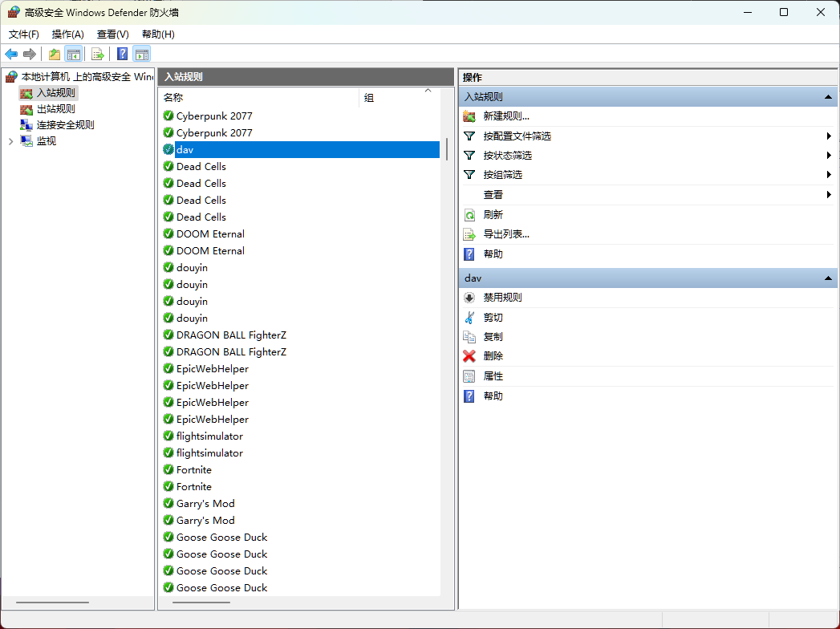Open the 按组筛选 submenu arrow
Viewport: 840px width, 629px height.
(829, 175)
